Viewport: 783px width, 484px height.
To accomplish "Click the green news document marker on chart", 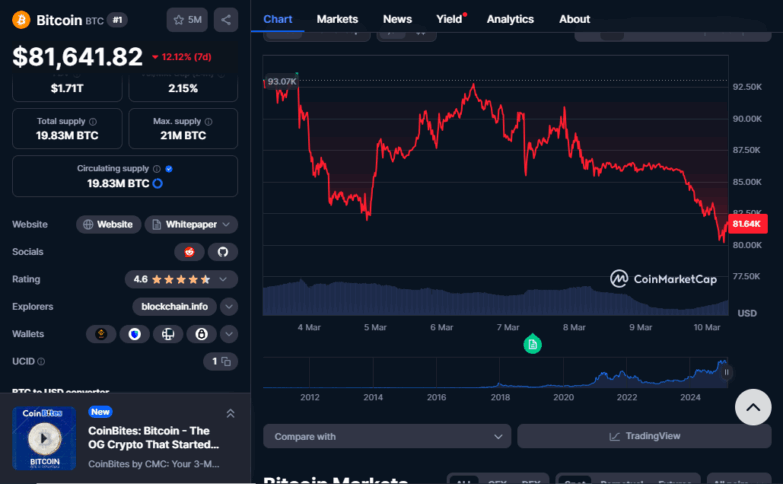I will tap(532, 344).
